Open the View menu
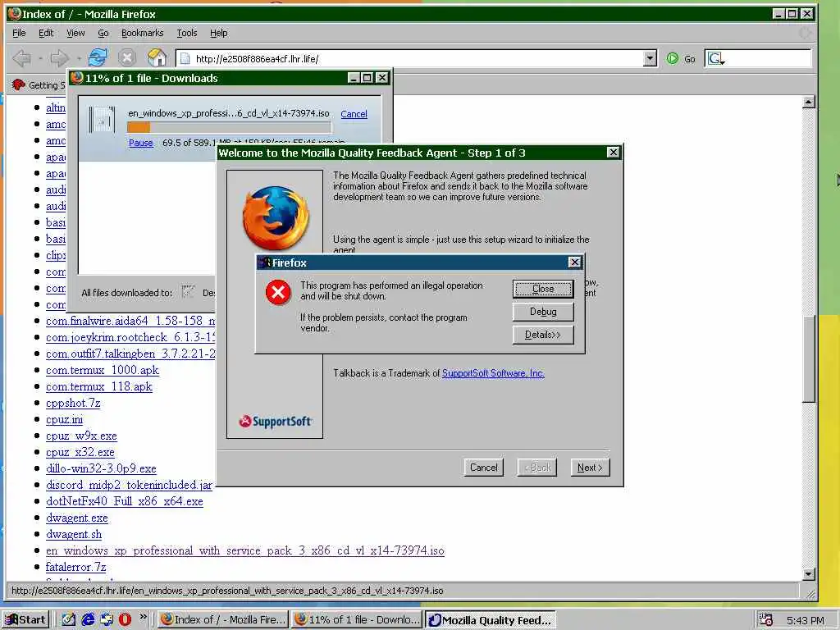The width and height of the screenshot is (840, 630). point(75,33)
